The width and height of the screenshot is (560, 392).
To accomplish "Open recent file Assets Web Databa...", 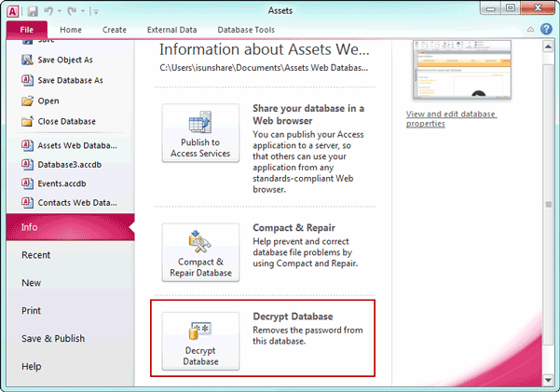I will [77, 145].
